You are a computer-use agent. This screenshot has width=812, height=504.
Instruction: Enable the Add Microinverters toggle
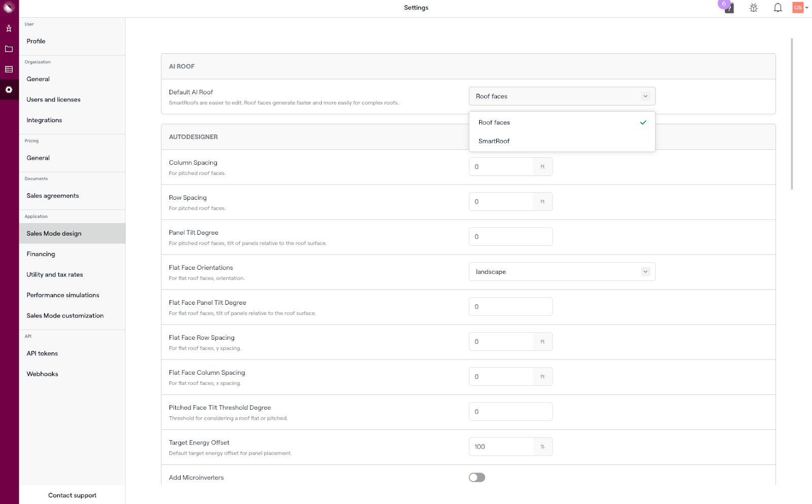click(477, 477)
